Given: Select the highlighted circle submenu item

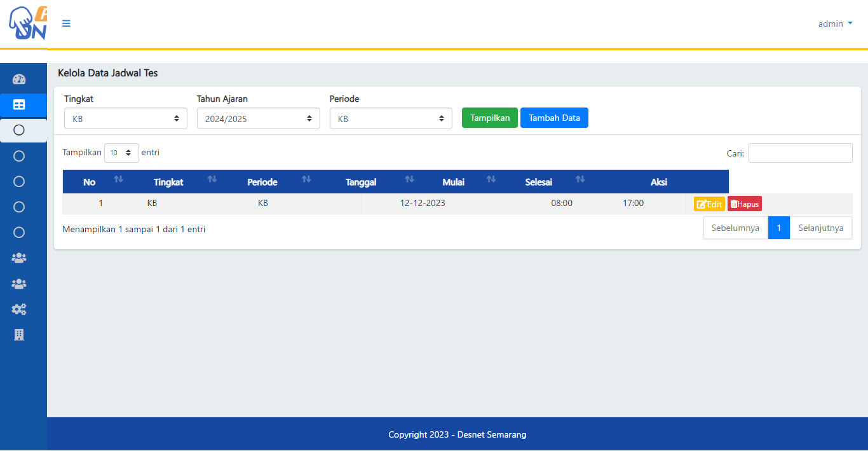Looking at the screenshot, I should (x=19, y=130).
